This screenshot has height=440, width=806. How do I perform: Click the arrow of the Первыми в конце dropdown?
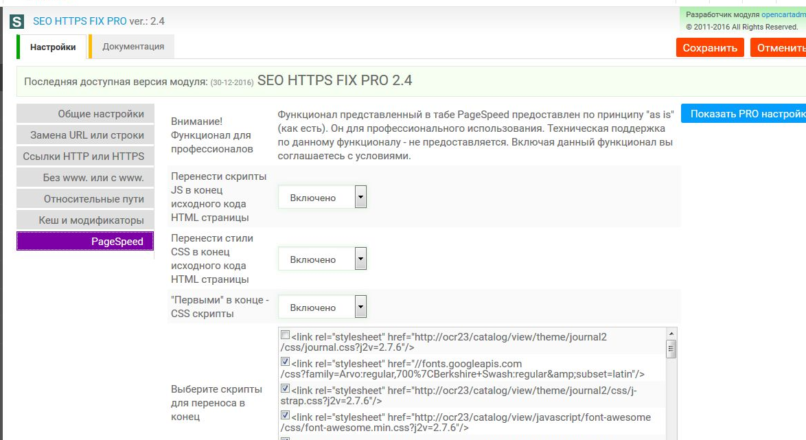pos(361,306)
